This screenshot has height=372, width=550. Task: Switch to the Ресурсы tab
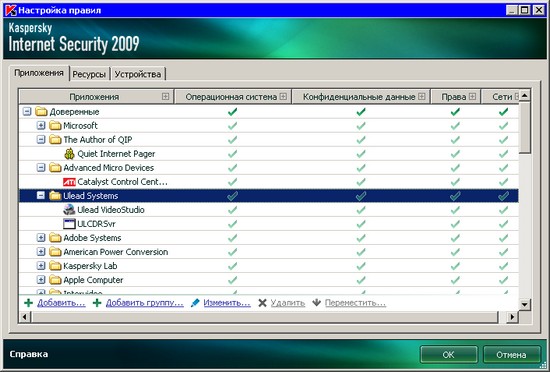[x=89, y=74]
